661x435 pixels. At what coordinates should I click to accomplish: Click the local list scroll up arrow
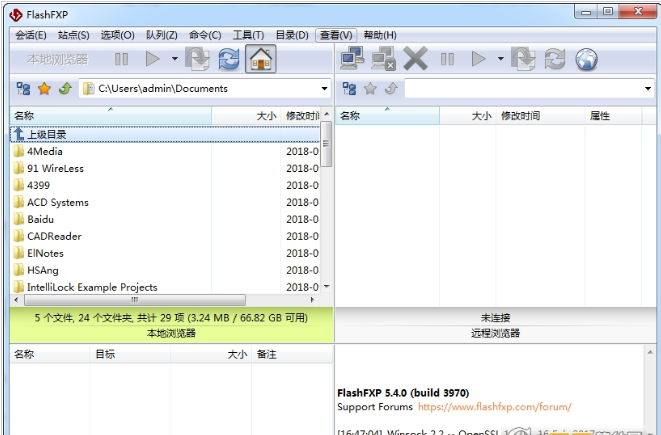pos(326,114)
